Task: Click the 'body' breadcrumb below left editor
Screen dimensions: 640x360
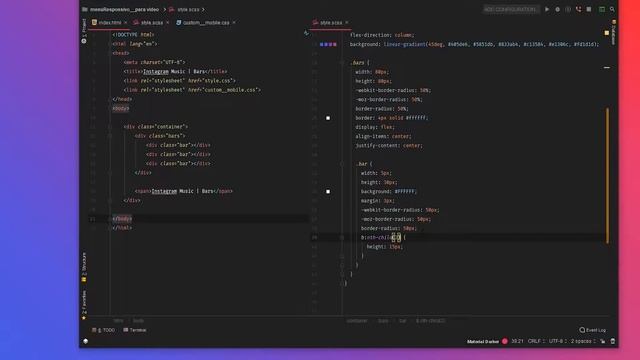Action: point(138,321)
